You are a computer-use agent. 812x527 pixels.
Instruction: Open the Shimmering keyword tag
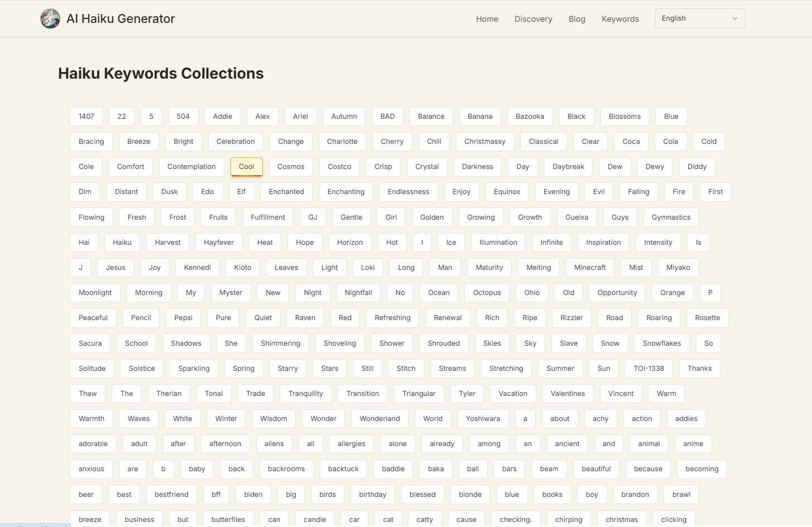(280, 344)
